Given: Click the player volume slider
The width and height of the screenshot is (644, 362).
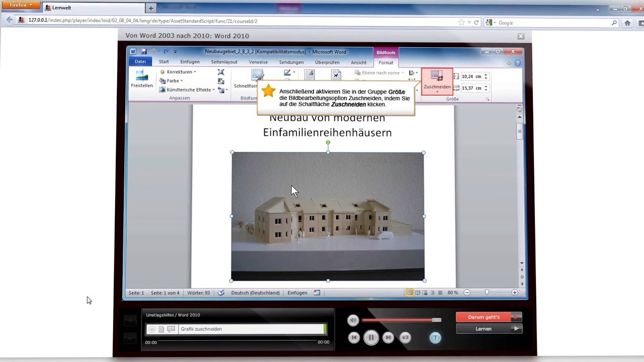Looking at the screenshot, I should tap(401, 320).
